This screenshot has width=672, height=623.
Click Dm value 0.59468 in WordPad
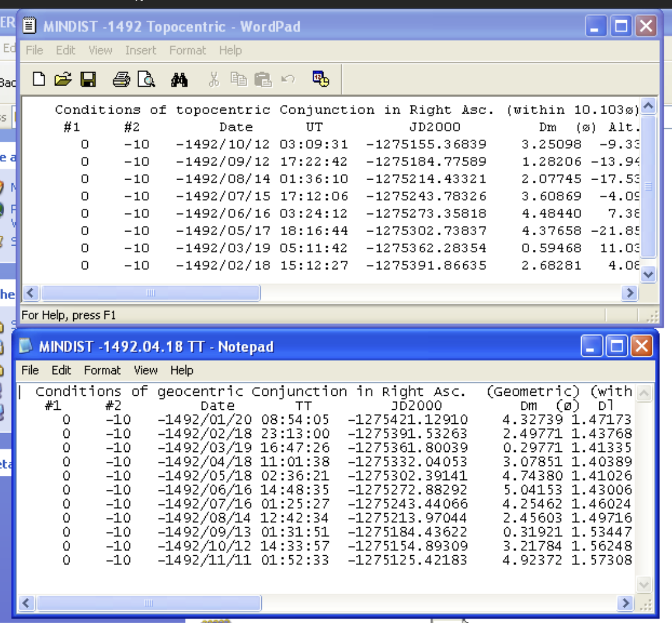[x=551, y=248]
